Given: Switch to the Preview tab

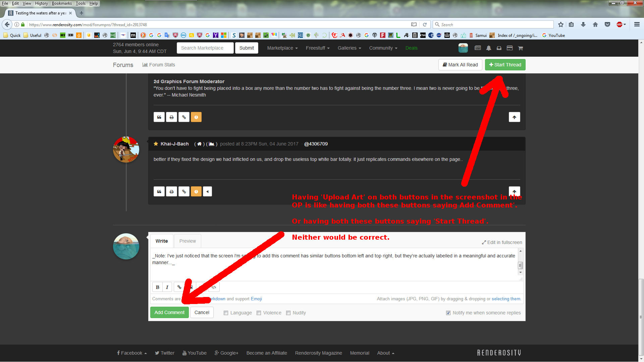Looking at the screenshot, I should click(187, 241).
